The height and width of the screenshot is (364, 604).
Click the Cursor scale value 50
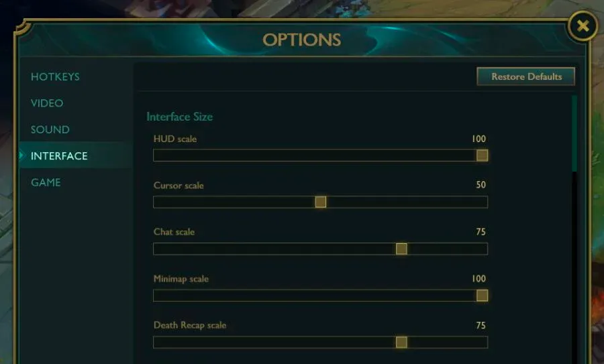481,185
